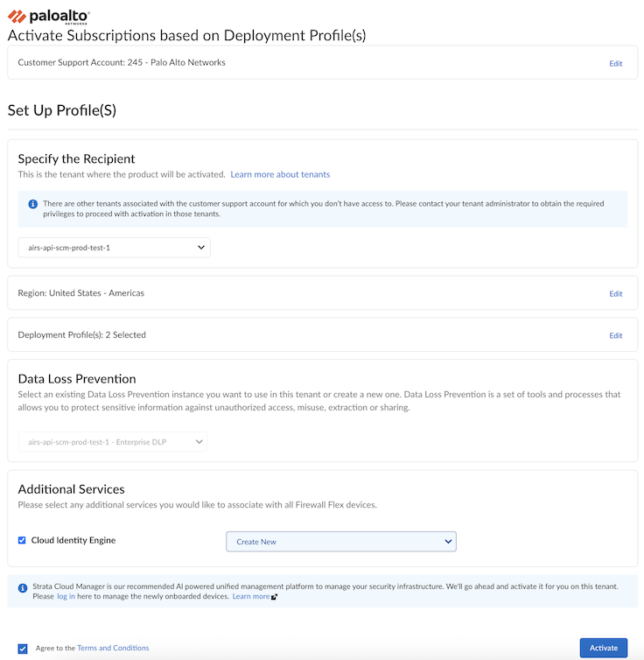This screenshot has height=660, width=644.
Task: Open the airs-api-scm-prod-test-1 tenant dropdown
Action: click(x=114, y=248)
